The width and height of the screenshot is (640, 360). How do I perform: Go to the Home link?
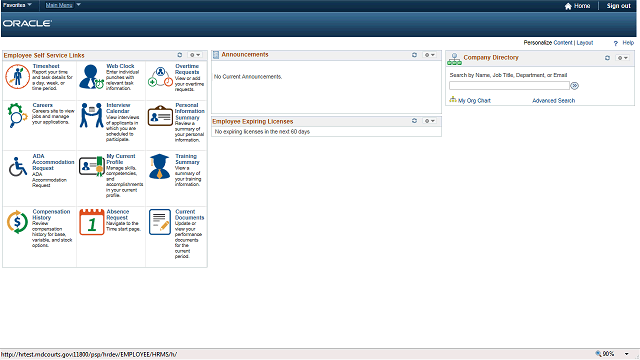582,6
